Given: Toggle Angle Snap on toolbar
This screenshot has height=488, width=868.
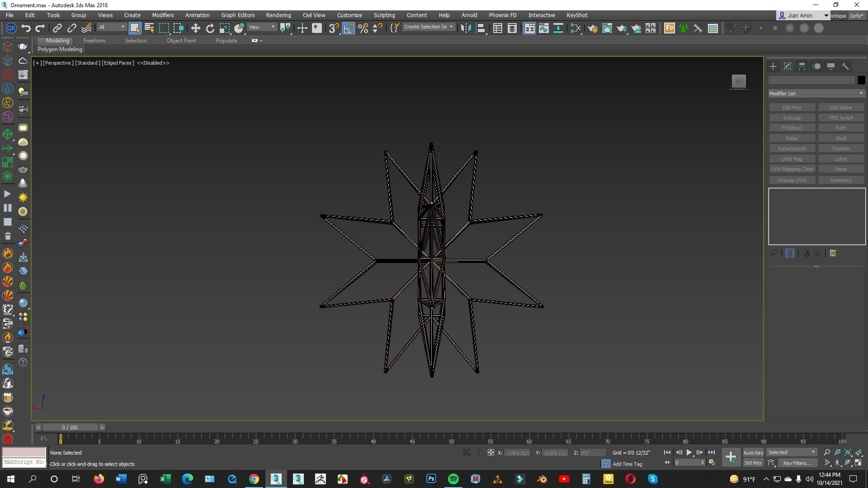Looking at the screenshot, I should pyautogui.click(x=349, y=28).
